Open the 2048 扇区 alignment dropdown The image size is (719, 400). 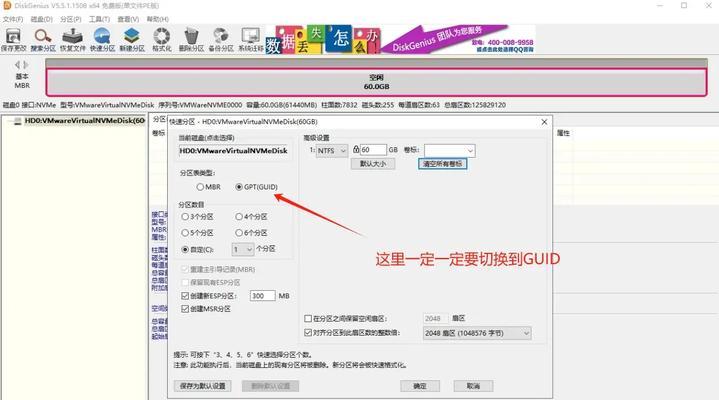[x=477, y=333]
